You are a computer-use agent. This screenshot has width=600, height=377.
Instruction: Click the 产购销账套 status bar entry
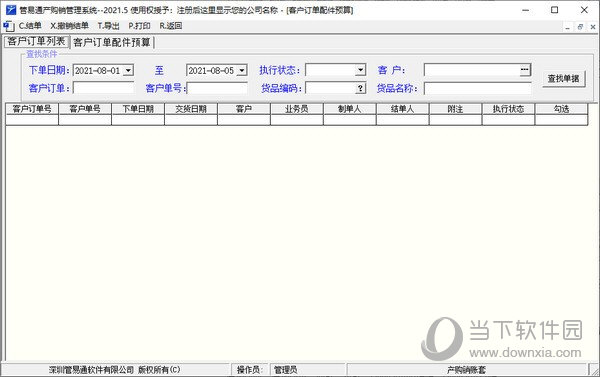point(467,370)
